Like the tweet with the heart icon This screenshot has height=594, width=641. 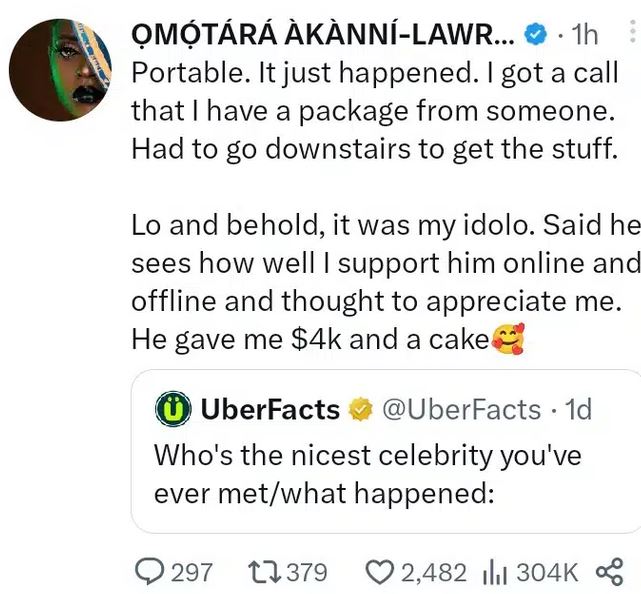tap(379, 571)
